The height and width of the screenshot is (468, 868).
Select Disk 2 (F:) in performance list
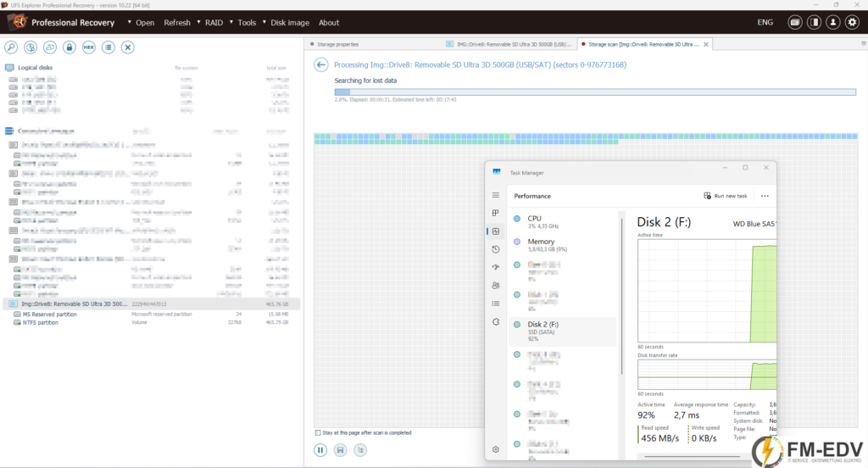562,331
